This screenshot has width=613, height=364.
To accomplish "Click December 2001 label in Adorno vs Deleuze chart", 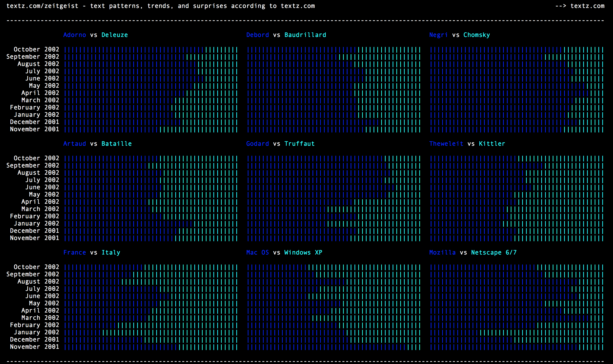I will pos(35,122).
